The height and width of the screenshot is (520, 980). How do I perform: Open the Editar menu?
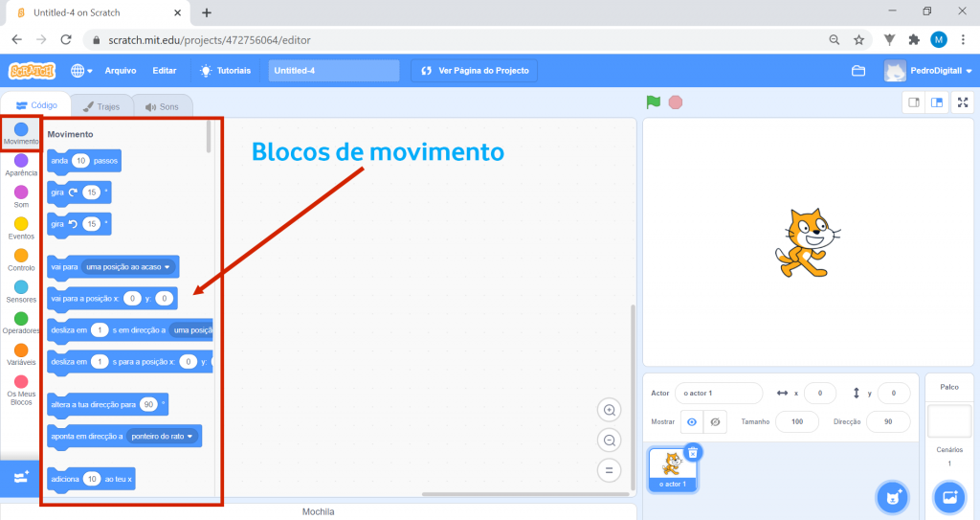pyautogui.click(x=165, y=71)
